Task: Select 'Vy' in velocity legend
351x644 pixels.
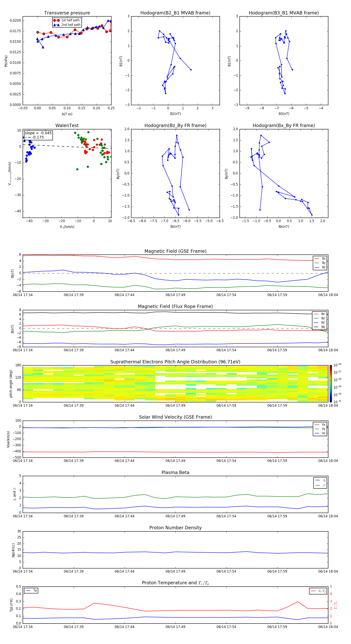Action: point(320,429)
